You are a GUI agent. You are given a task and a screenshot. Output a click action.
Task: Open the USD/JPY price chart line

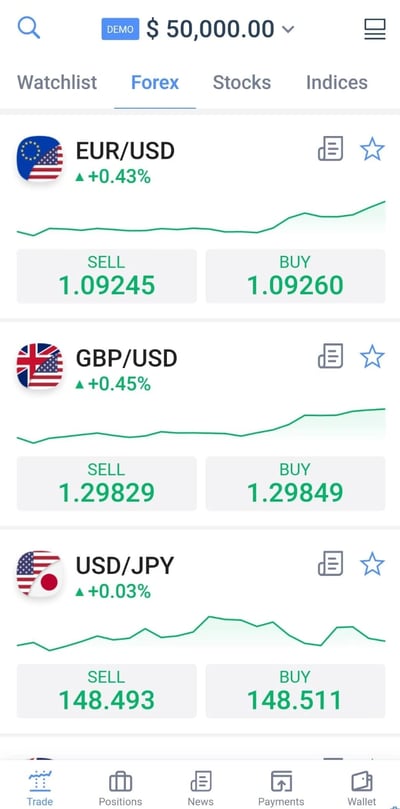pyautogui.click(x=201, y=634)
